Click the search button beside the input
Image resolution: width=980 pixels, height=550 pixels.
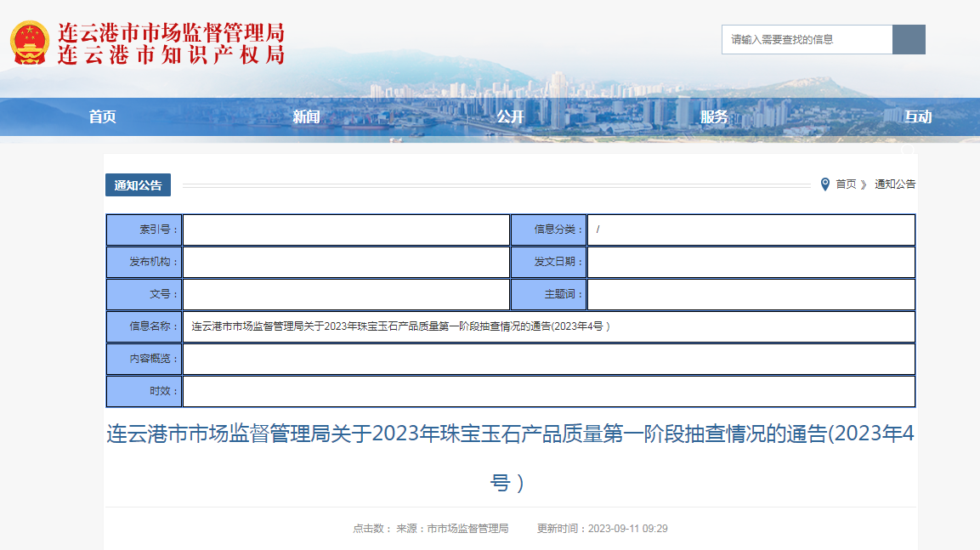pos(909,39)
